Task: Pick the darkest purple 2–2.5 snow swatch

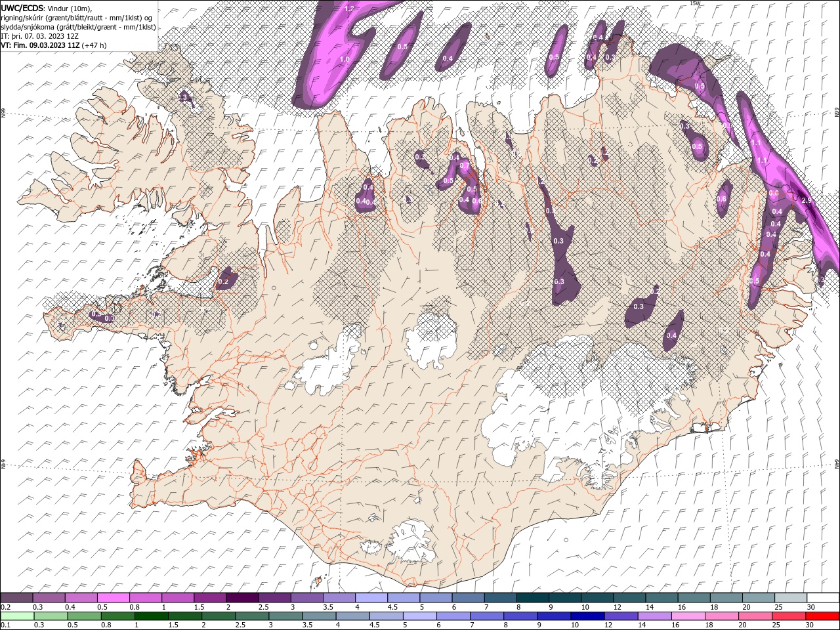Action: (x=242, y=598)
